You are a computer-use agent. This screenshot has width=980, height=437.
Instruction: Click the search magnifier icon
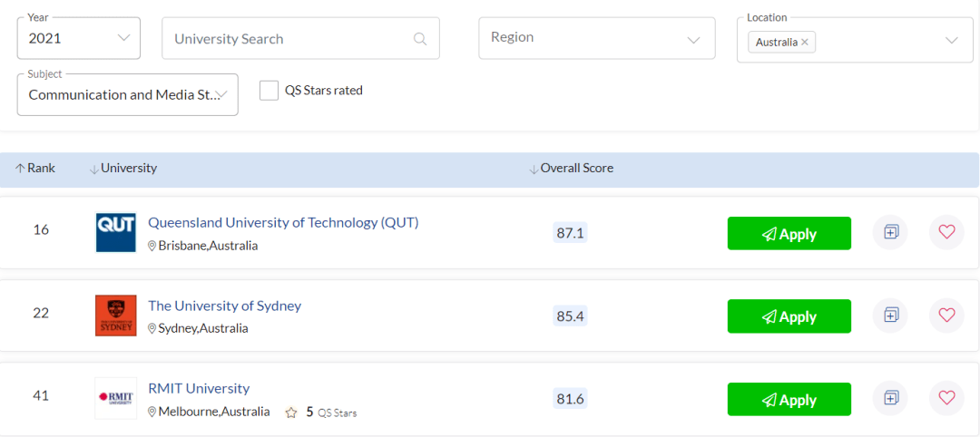pyautogui.click(x=420, y=39)
